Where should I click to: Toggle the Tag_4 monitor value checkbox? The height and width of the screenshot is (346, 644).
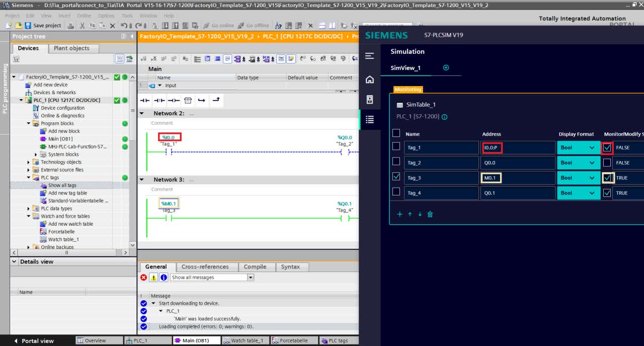607,193
